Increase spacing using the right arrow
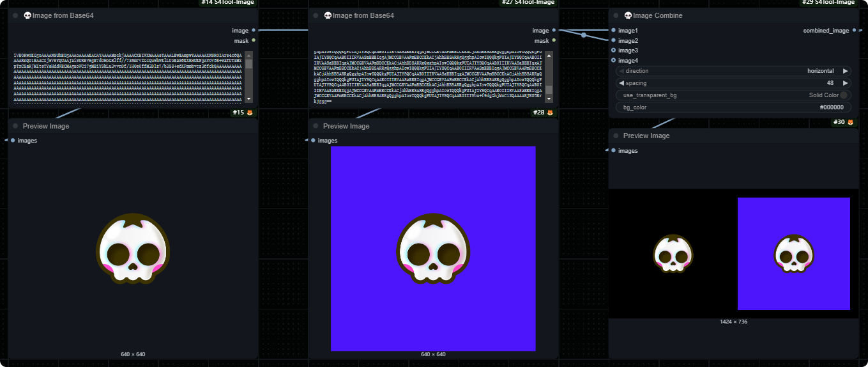Image resolution: width=868 pixels, height=367 pixels. pos(846,83)
